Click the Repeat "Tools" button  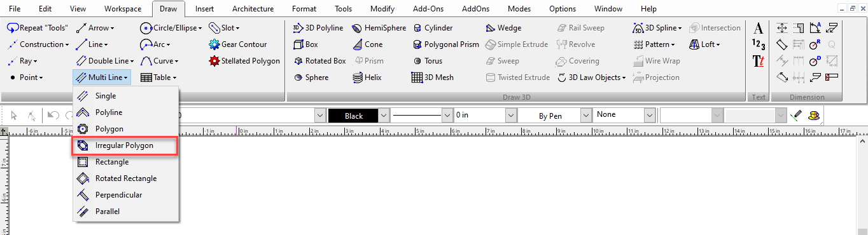[x=38, y=28]
